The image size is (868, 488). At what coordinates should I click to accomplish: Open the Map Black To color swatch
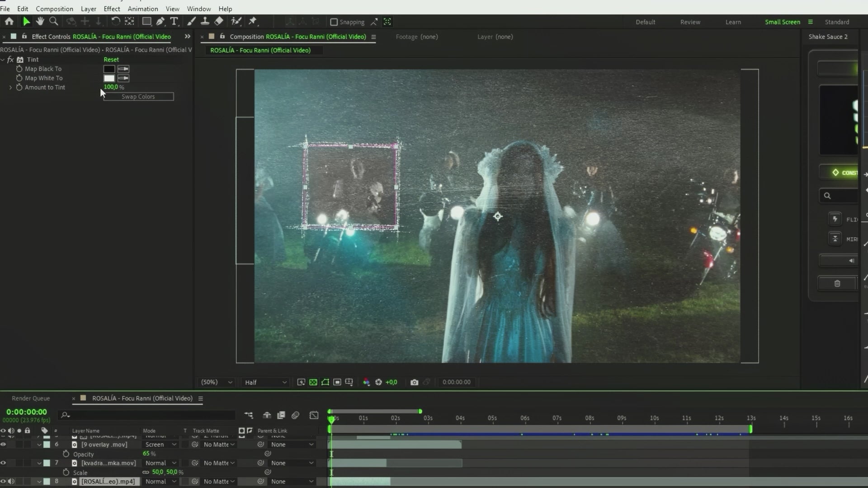pyautogui.click(x=109, y=69)
